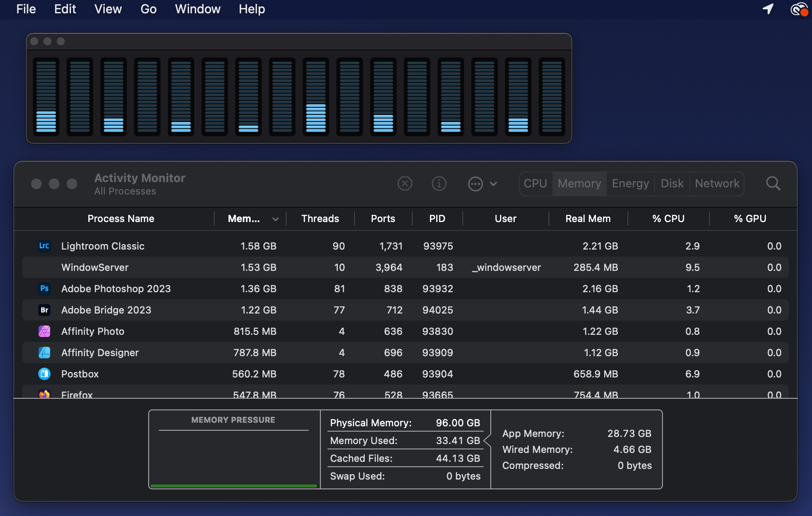Sort by the User column header
Screen dimensions: 812x516
coord(505,218)
